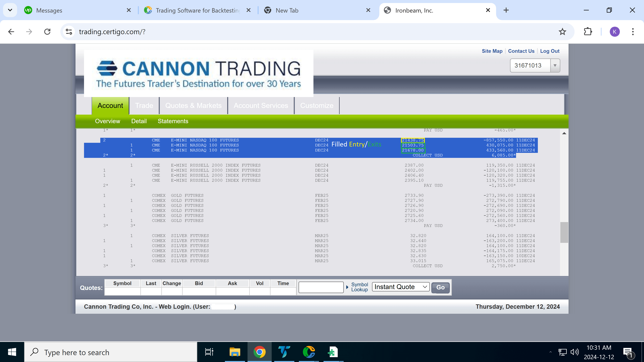Open Task View from the taskbar

[209, 352]
